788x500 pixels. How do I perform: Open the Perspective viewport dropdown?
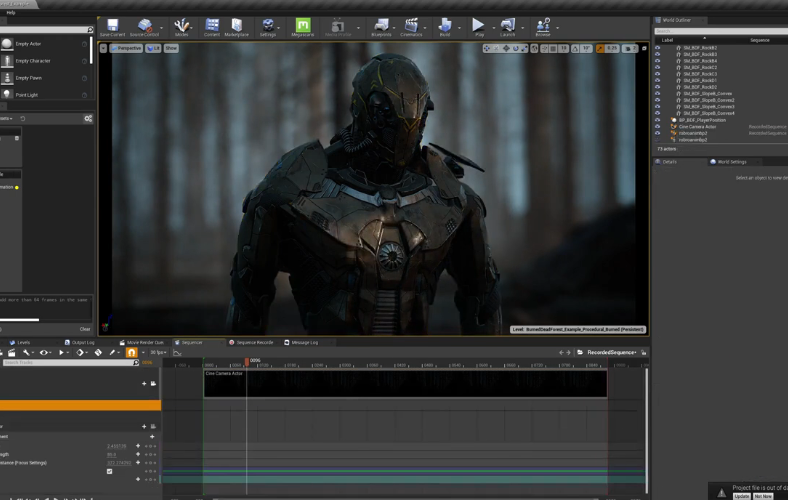126,48
